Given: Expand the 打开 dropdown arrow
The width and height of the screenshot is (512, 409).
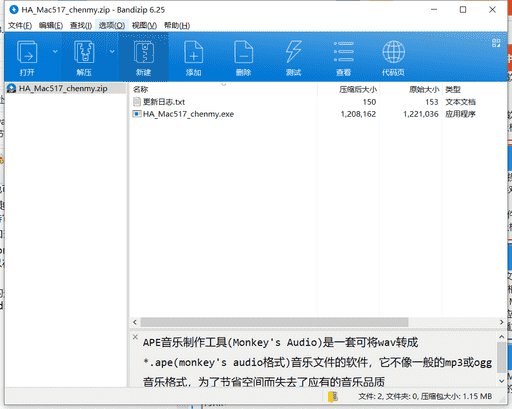Looking at the screenshot, I should pos(55,51).
